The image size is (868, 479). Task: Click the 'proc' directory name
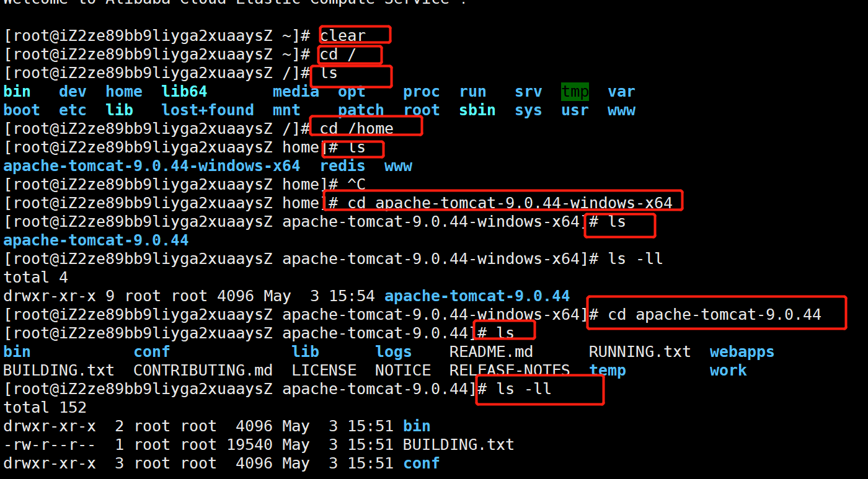(x=422, y=92)
